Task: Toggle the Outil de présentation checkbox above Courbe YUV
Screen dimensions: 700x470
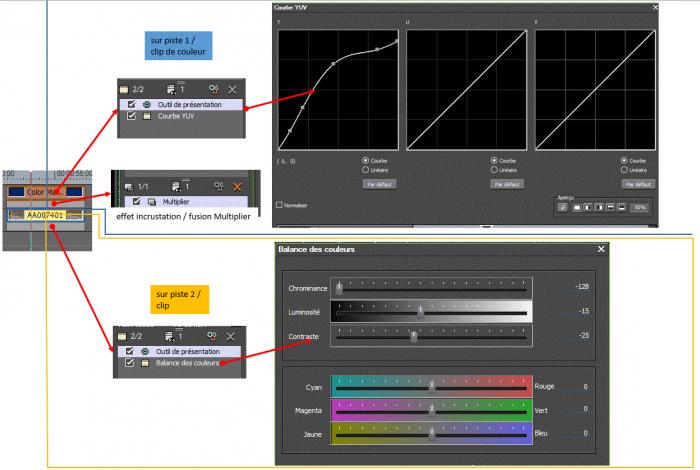Action: pyautogui.click(x=131, y=104)
